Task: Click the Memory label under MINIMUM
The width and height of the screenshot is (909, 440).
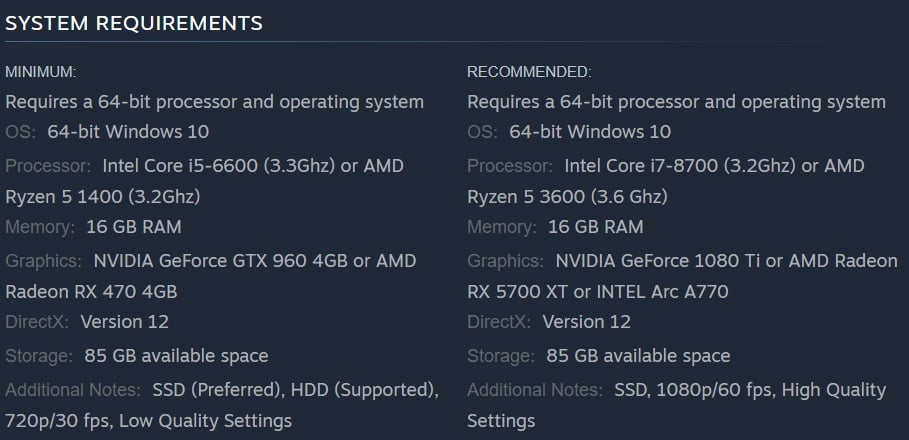Action: click(x=40, y=227)
